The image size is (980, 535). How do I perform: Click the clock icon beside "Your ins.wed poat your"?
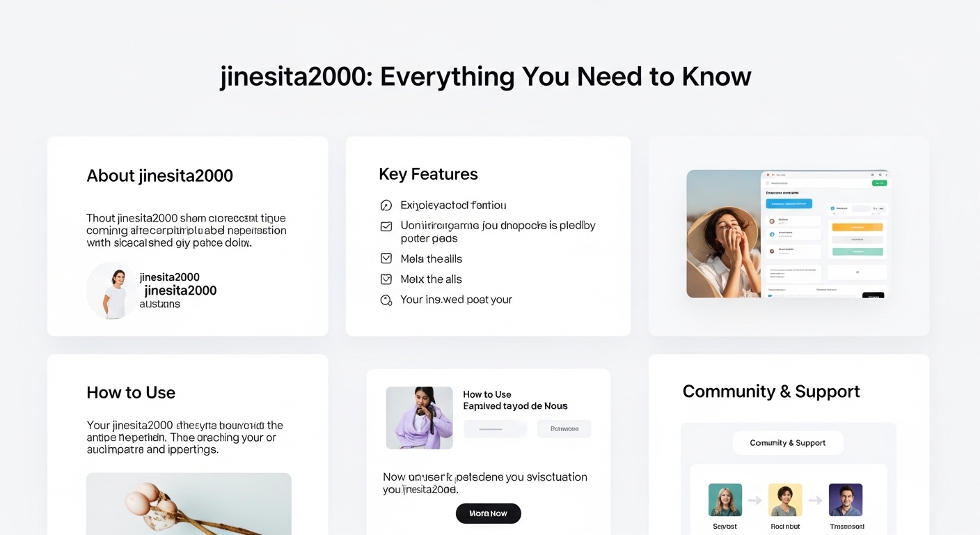click(x=387, y=300)
